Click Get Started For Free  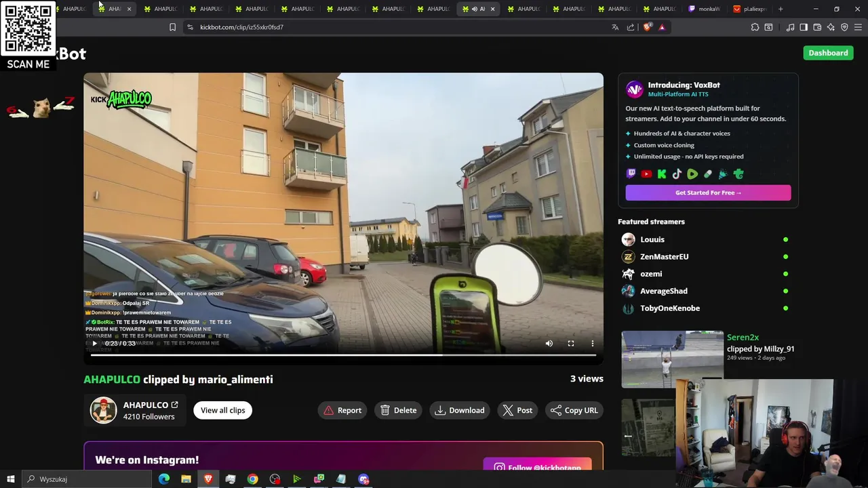tap(708, 192)
